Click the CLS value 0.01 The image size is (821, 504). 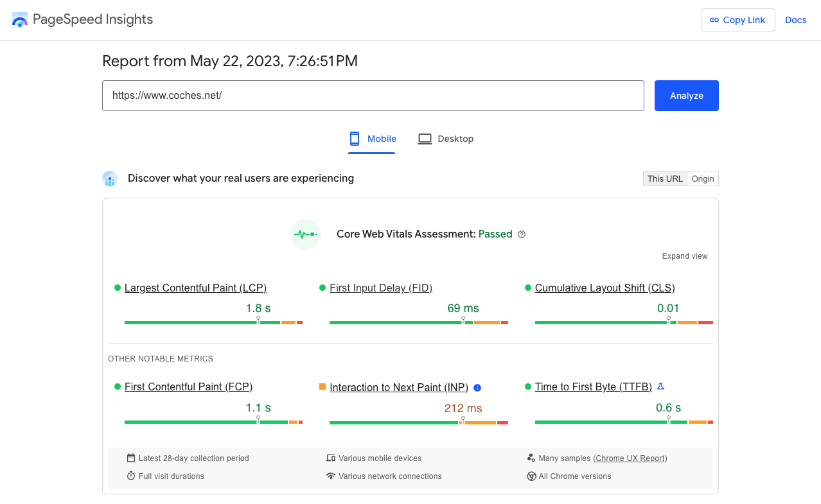668,308
